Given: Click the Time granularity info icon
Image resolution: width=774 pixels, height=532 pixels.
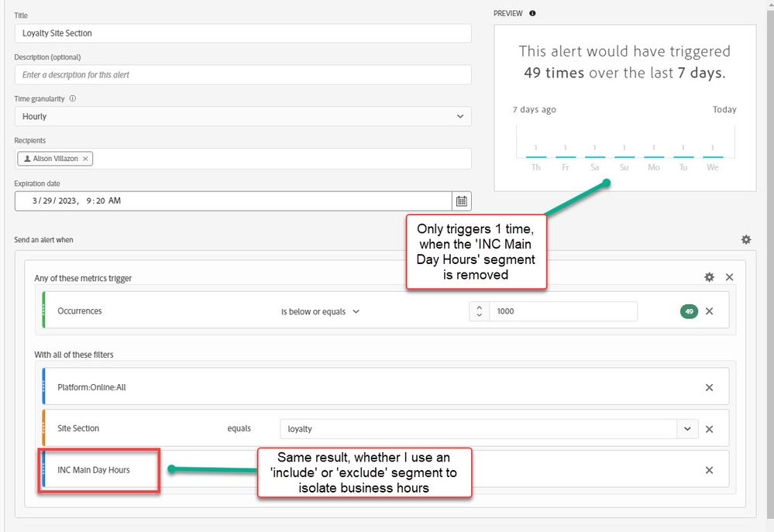Looking at the screenshot, I should [x=73, y=99].
